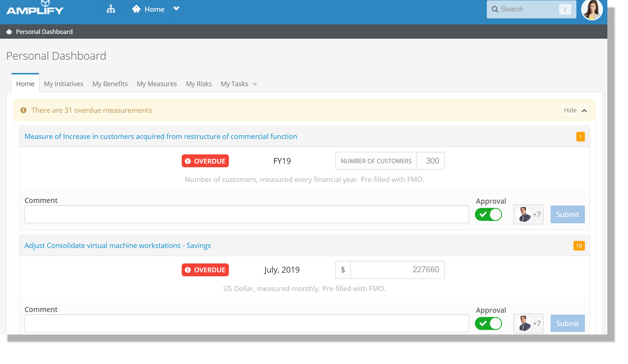Hide the overdue measurements panel
Viewport: 628px width, 364px height.
point(575,111)
